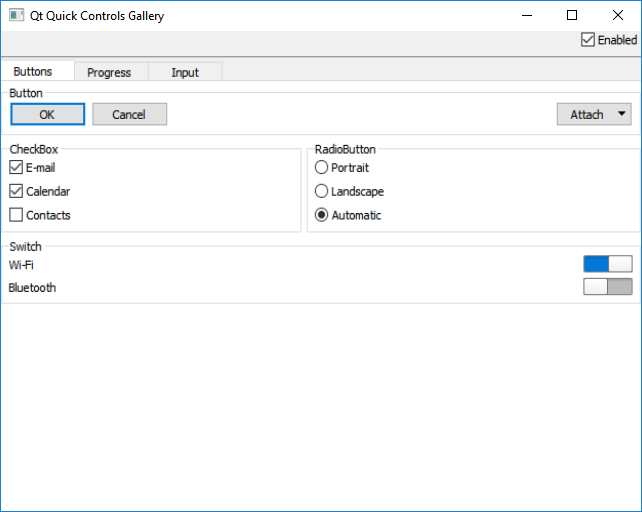This screenshot has width=642, height=512.
Task: Toggle the Calendar checkbox off
Action: [16, 191]
